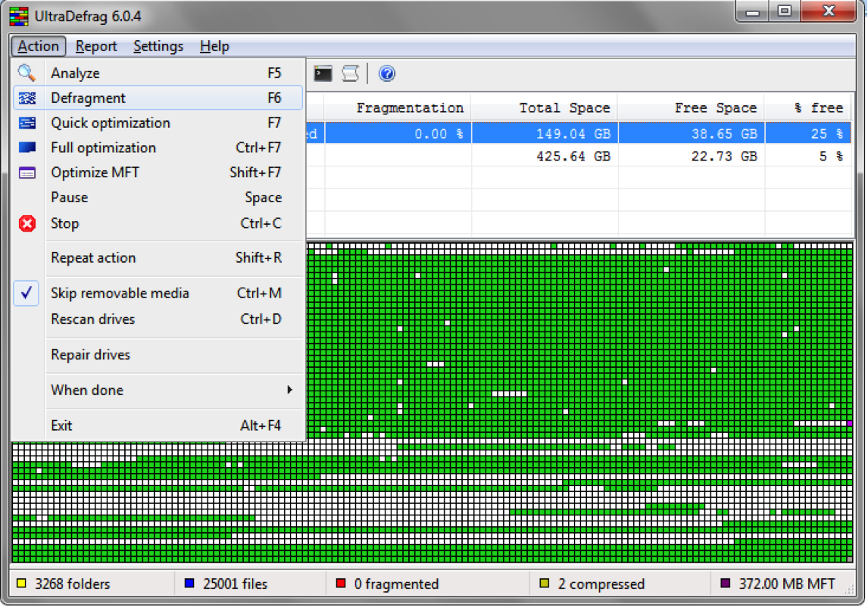
Task: Click the 372.00 MB MFT status text
Action: click(x=787, y=584)
